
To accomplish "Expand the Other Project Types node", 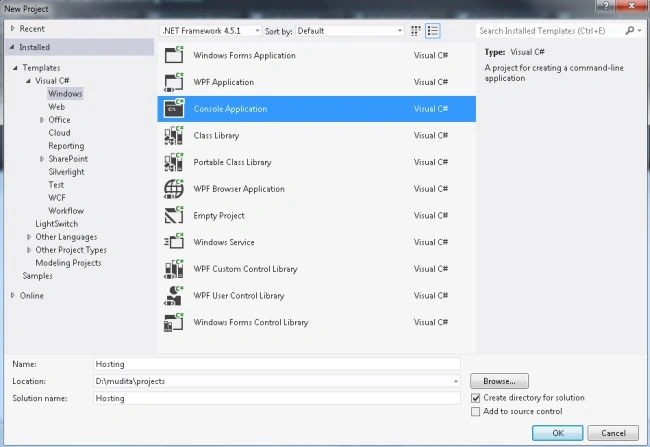I will tap(29, 250).
